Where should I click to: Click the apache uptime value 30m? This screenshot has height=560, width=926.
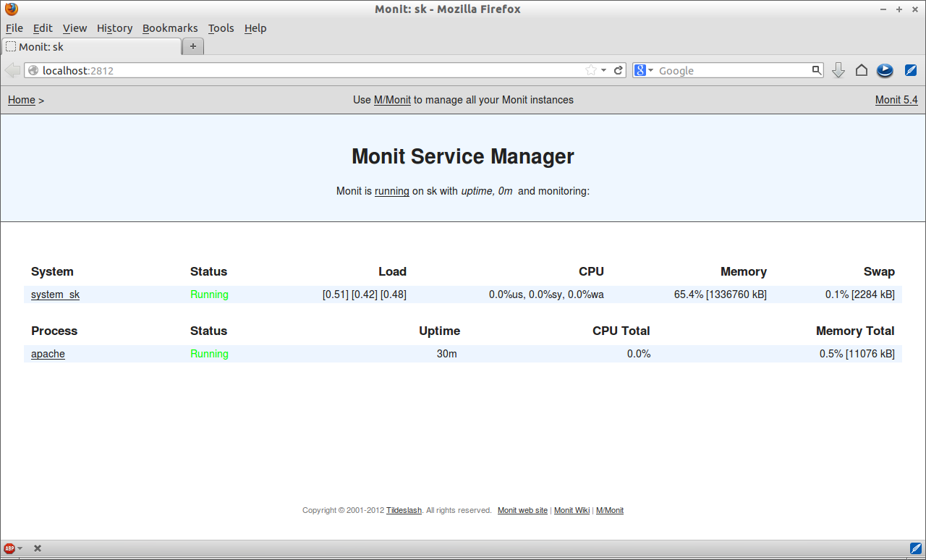pyautogui.click(x=447, y=354)
